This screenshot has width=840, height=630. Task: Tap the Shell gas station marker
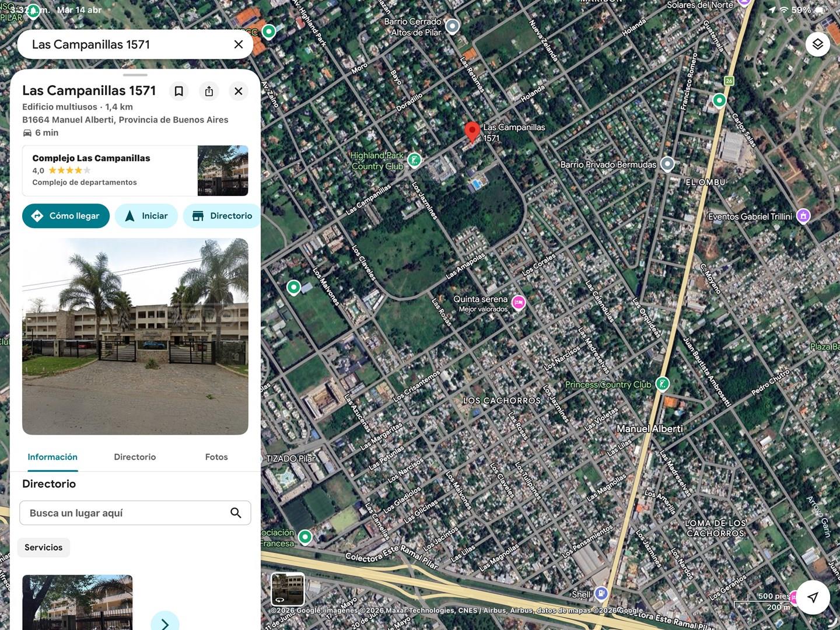point(601,594)
